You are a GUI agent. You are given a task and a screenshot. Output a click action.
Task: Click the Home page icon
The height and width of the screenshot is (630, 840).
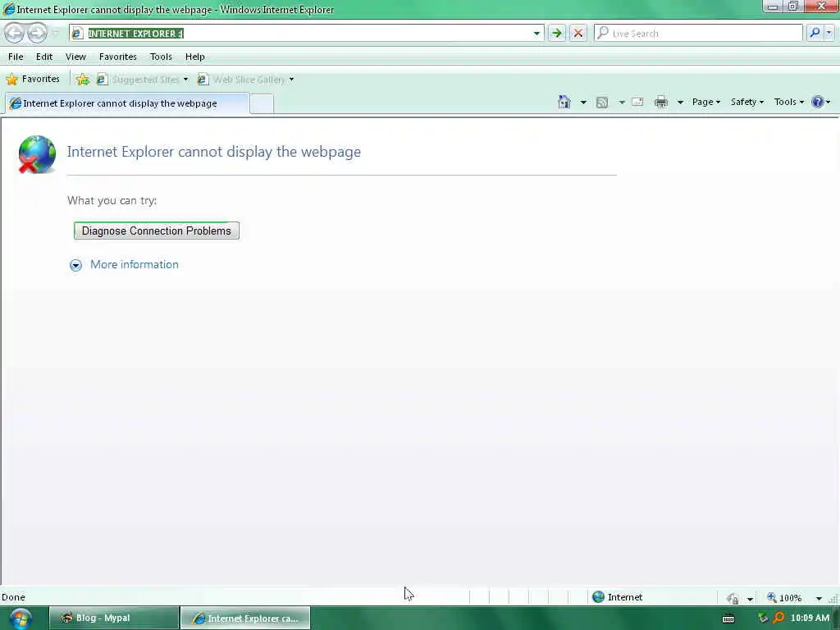pyautogui.click(x=564, y=102)
